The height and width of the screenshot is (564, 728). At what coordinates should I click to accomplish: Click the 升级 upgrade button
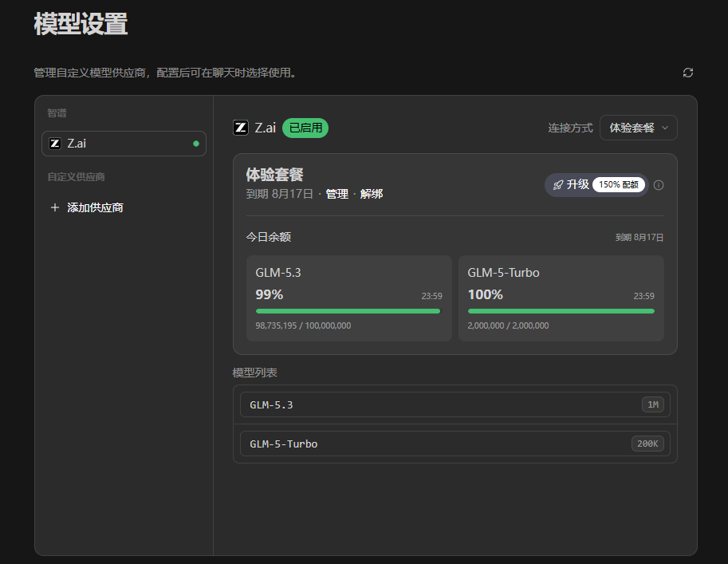point(596,185)
